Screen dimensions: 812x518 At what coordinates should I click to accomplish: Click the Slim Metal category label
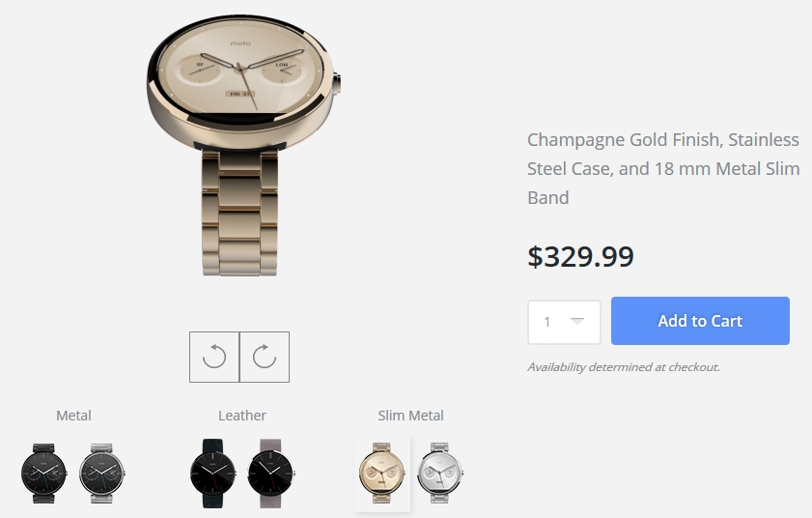410,416
